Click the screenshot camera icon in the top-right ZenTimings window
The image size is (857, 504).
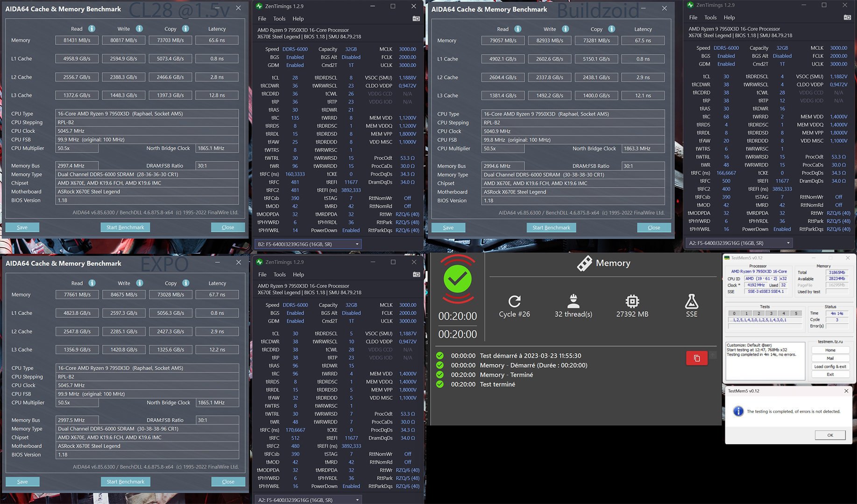click(847, 17)
